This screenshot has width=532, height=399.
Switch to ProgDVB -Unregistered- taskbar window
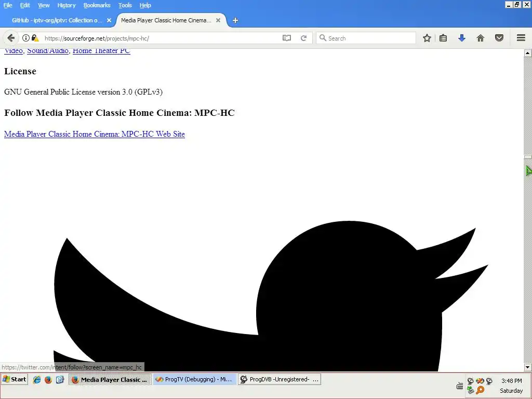point(279,379)
